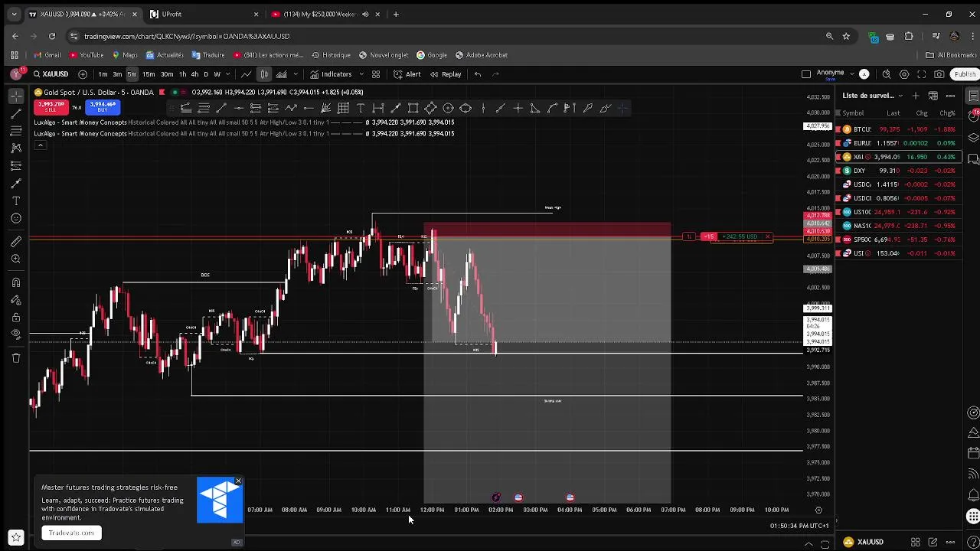The height and width of the screenshot is (551, 980).
Task: Expand the timeframe dropdown arrow
Action: (228, 74)
